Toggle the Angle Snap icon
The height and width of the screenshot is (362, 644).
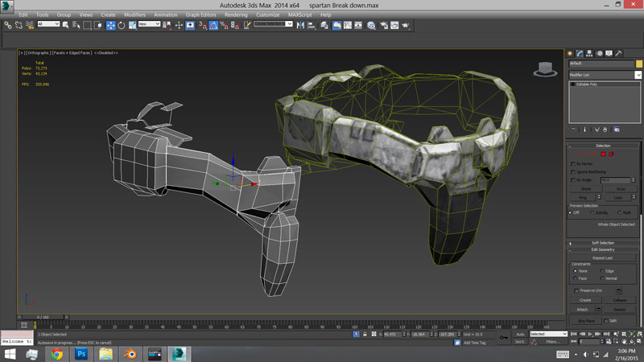(213, 26)
